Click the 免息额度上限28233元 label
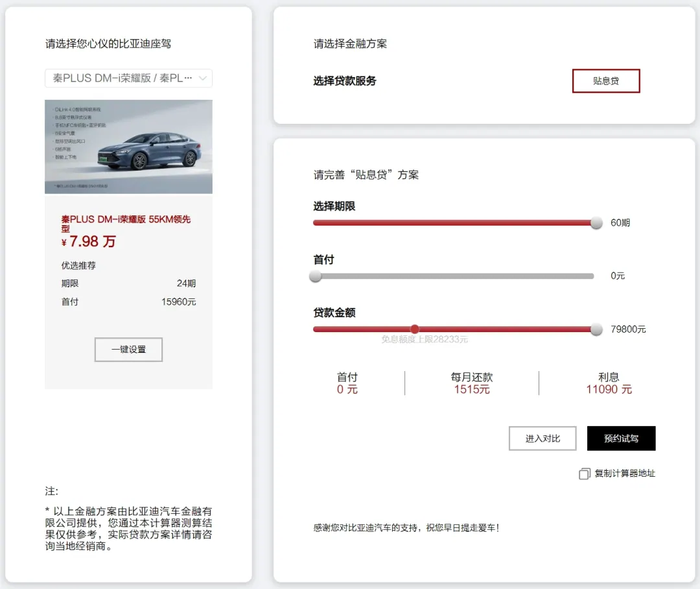 [x=425, y=340]
